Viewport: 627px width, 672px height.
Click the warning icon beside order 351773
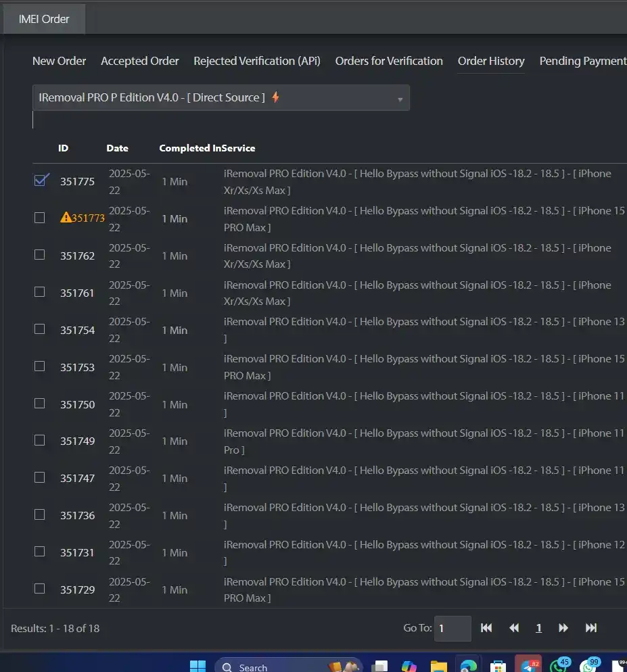pos(66,217)
